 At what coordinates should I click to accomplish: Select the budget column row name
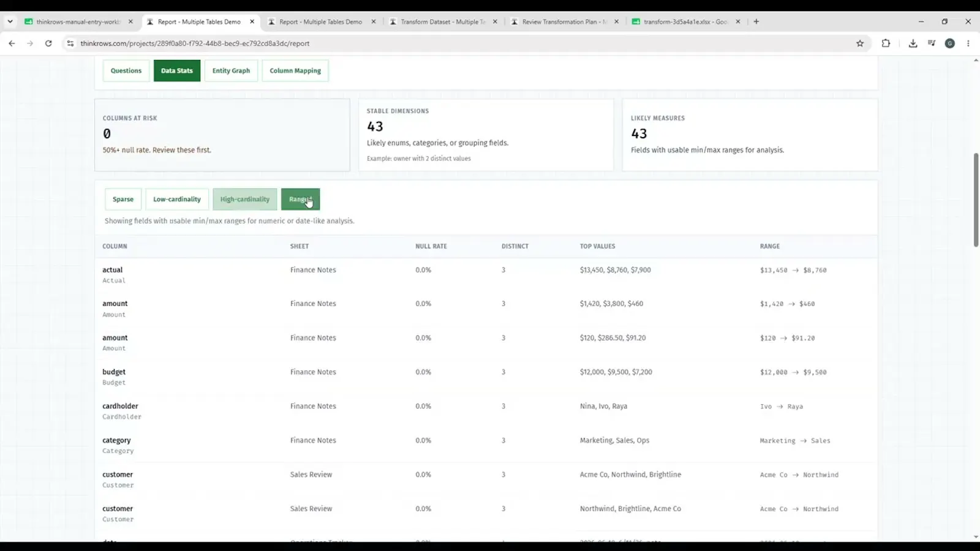tap(114, 372)
